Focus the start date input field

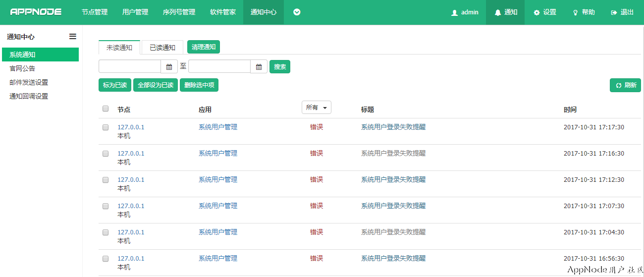click(130, 66)
